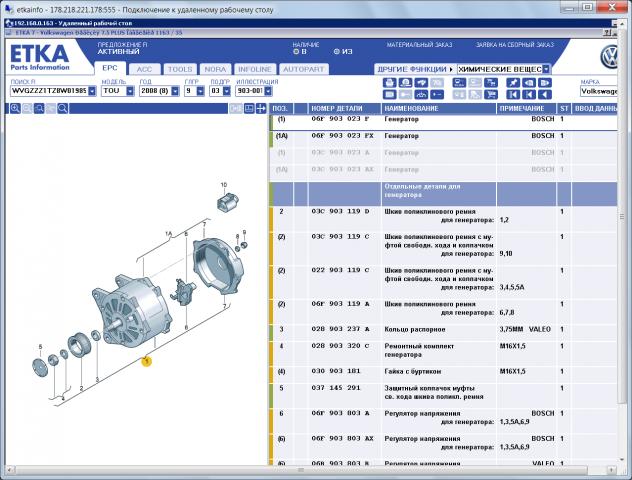Click the split-view layout icon above illustration
The width and height of the screenshot is (632, 480).
coord(249,108)
